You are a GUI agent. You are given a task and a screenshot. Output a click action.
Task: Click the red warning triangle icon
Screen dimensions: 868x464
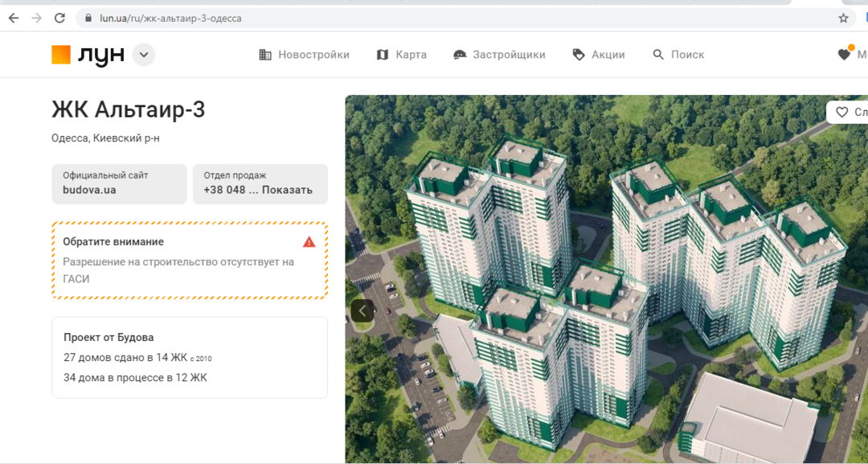click(309, 242)
